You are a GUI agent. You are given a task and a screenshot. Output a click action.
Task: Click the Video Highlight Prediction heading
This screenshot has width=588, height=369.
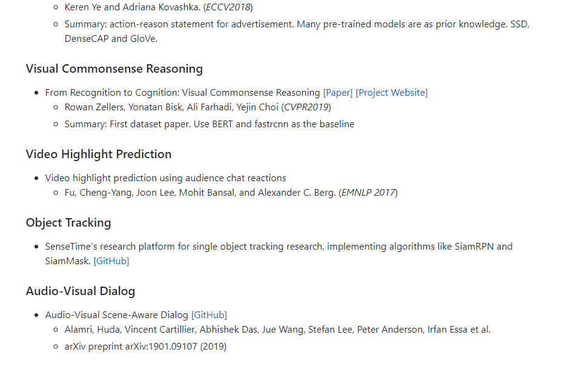click(99, 155)
